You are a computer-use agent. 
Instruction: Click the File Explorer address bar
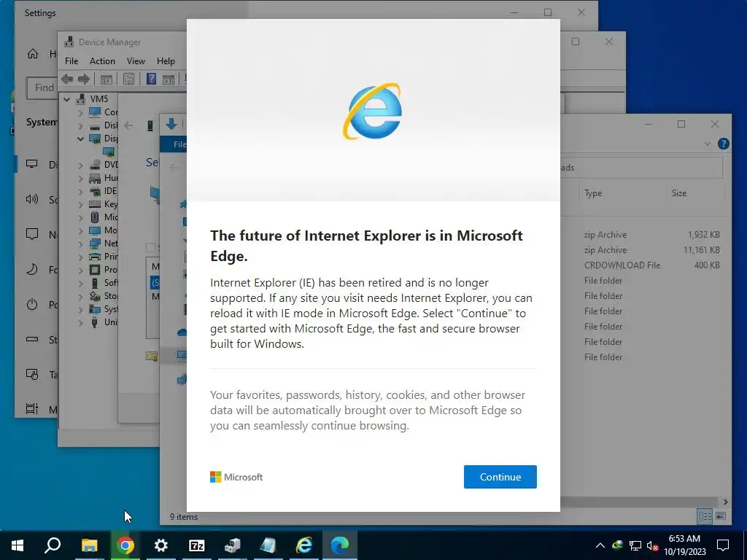[x=641, y=168]
